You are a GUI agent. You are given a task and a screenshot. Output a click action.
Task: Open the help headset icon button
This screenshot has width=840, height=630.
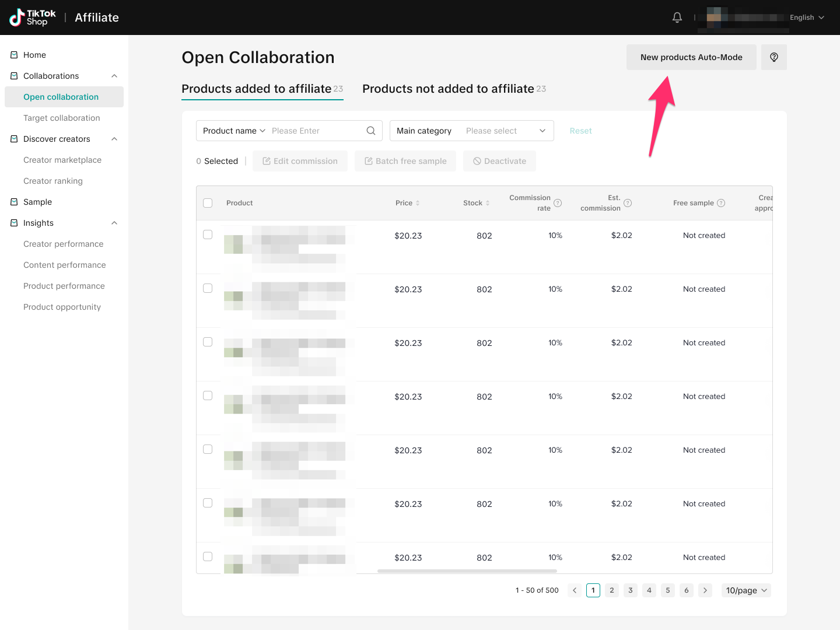[x=773, y=57]
